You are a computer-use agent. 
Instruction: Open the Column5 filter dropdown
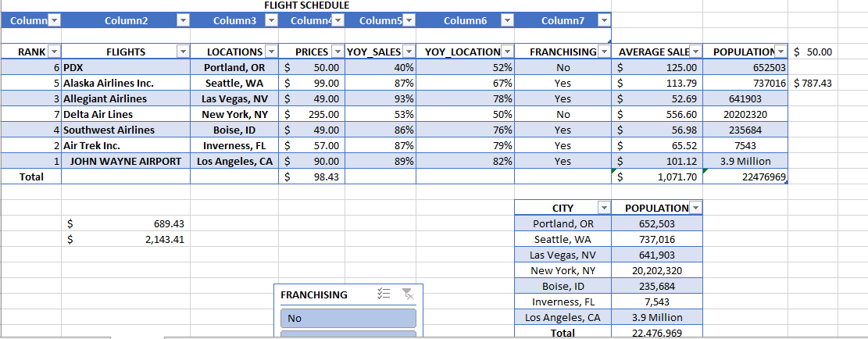click(409, 21)
